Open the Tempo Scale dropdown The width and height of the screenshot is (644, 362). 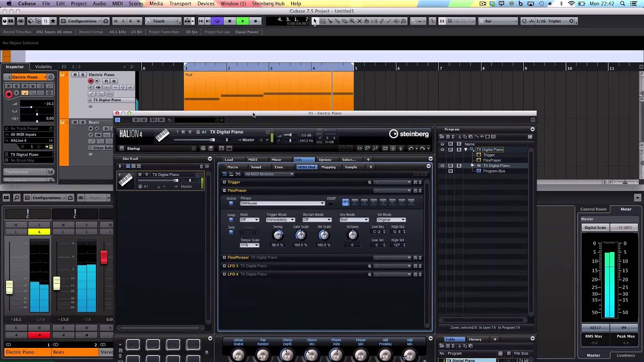pyautogui.click(x=249, y=245)
